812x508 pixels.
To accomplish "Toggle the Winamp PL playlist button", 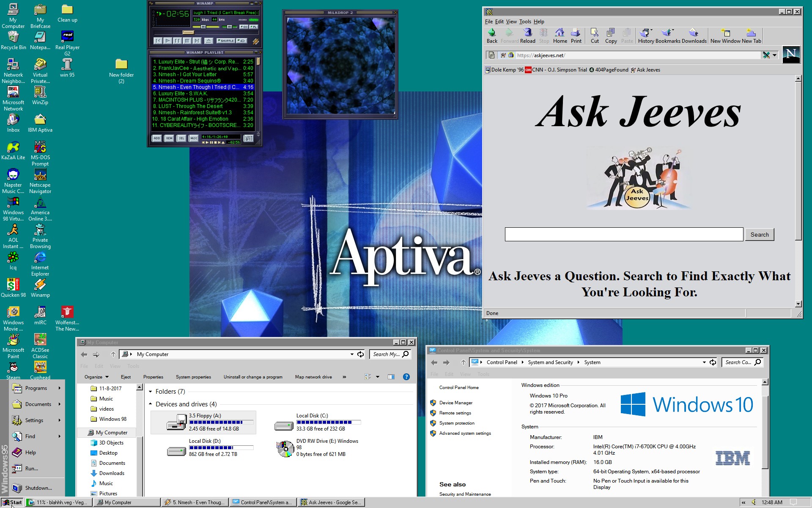I will 254,27.
